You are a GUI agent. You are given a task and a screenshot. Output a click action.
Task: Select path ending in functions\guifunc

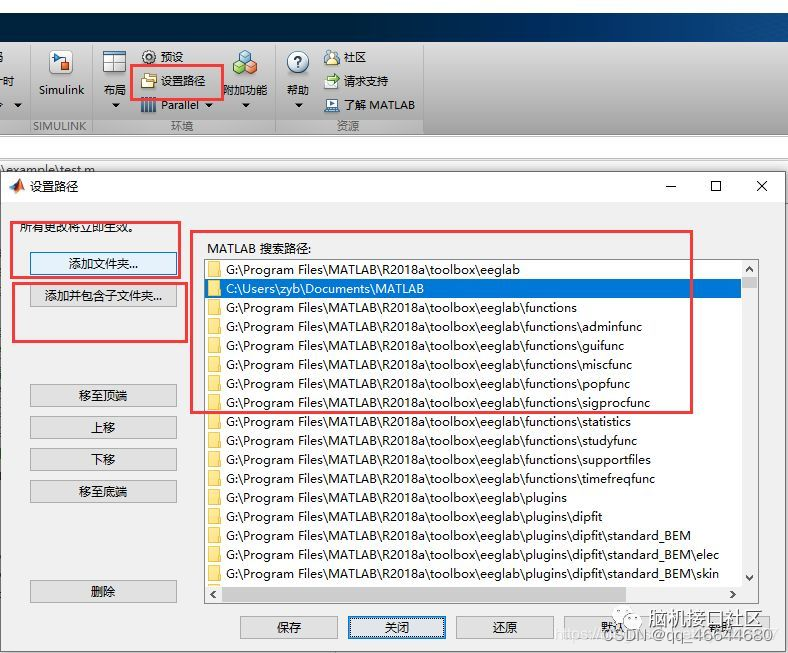tap(473, 346)
